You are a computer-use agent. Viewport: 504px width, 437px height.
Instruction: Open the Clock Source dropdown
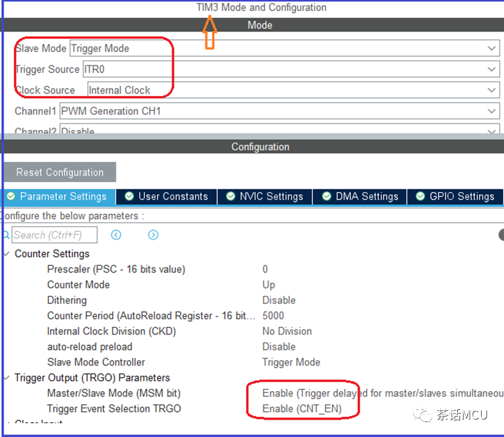293,90
